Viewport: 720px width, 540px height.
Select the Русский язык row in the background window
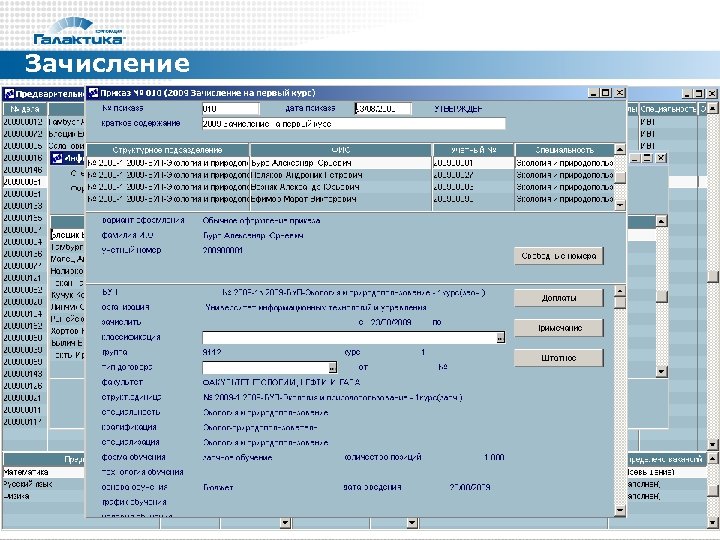click(44, 484)
